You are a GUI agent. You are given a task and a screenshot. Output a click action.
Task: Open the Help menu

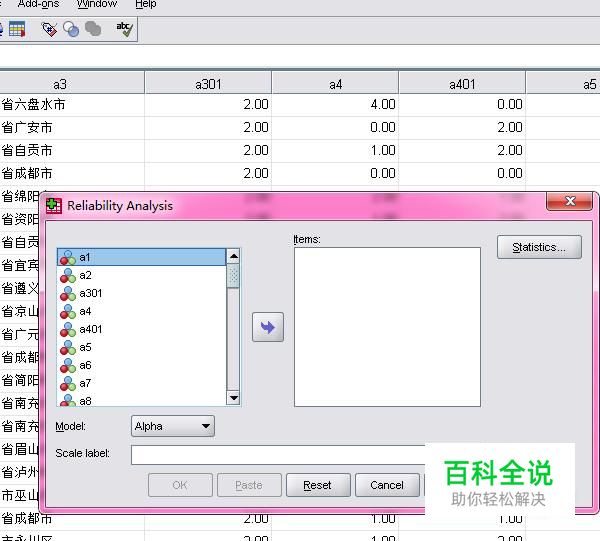coord(146,4)
